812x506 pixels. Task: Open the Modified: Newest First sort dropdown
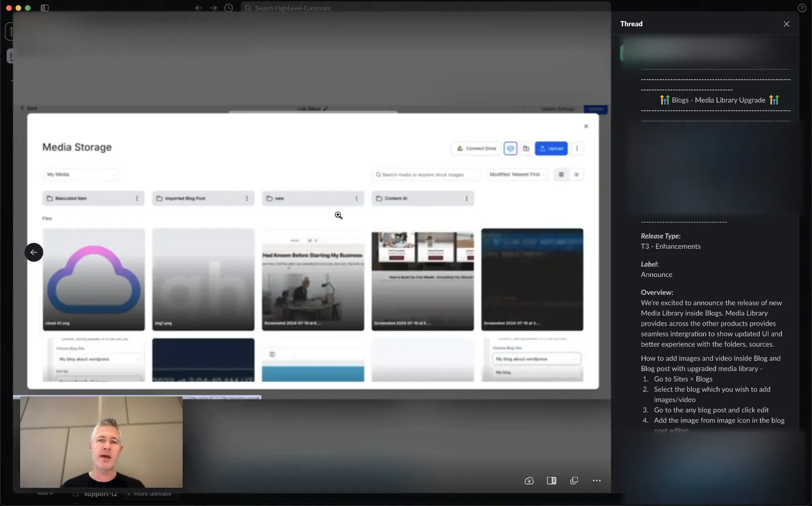click(x=517, y=174)
